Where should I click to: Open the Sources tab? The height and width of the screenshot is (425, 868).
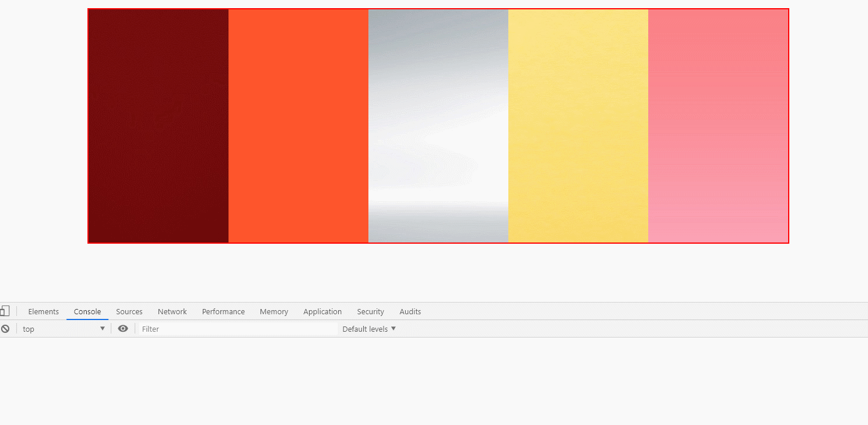click(129, 311)
